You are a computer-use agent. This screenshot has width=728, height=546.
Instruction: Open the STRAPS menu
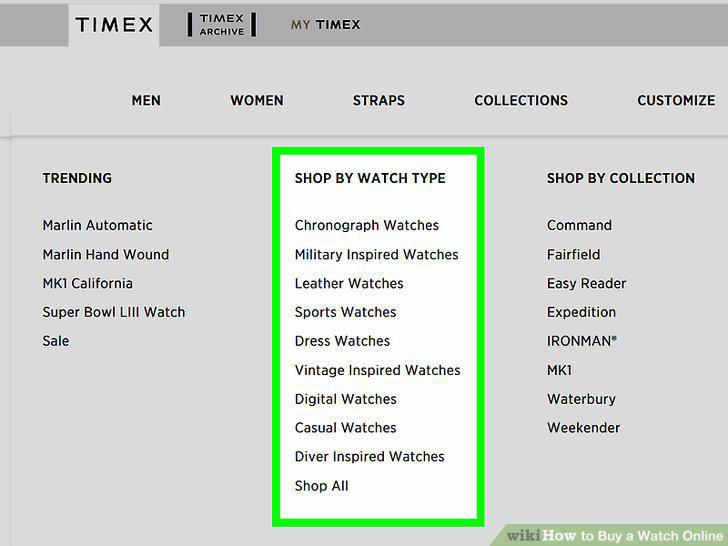(379, 100)
